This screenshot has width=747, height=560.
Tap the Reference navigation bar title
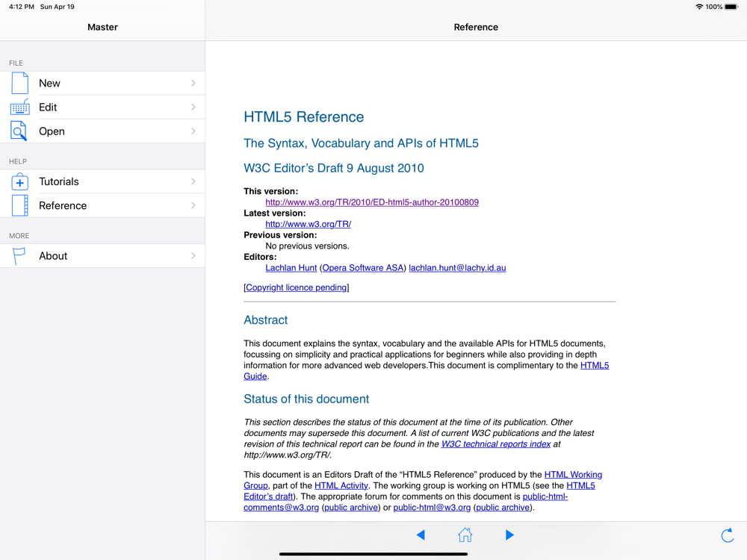(476, 27)
